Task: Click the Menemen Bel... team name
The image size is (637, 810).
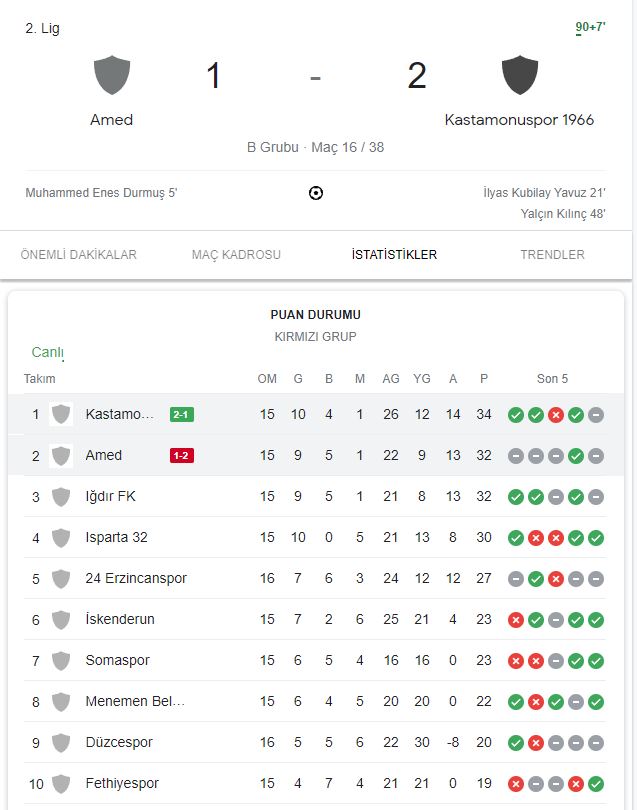Action: click(135, 701)
